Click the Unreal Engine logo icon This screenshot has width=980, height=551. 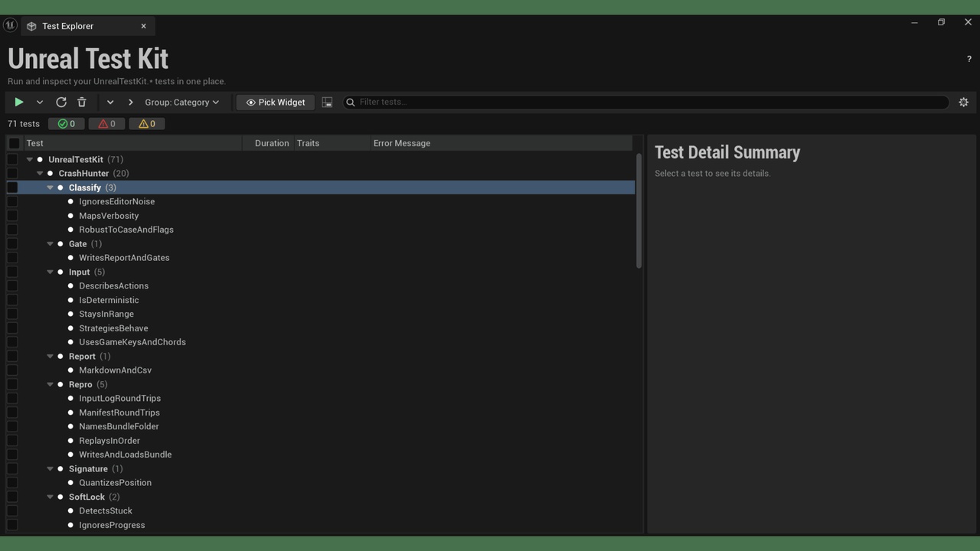click(10, 25)
